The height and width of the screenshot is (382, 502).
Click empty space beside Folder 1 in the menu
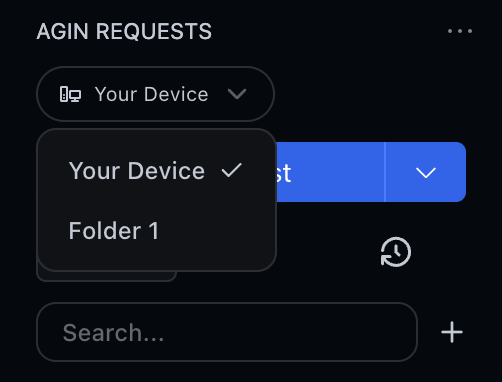[x=217, y=231]
